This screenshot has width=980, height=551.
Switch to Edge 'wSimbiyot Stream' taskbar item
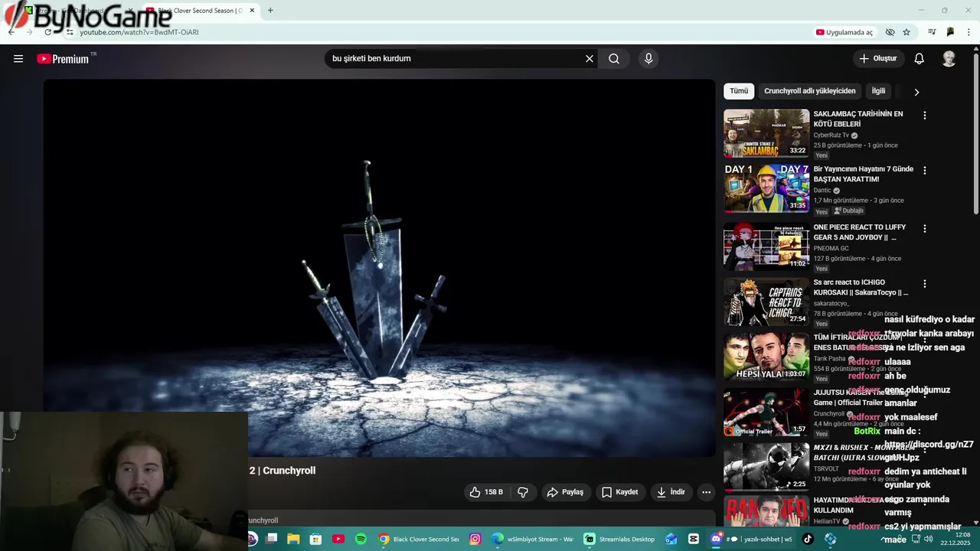coord(533,539)
